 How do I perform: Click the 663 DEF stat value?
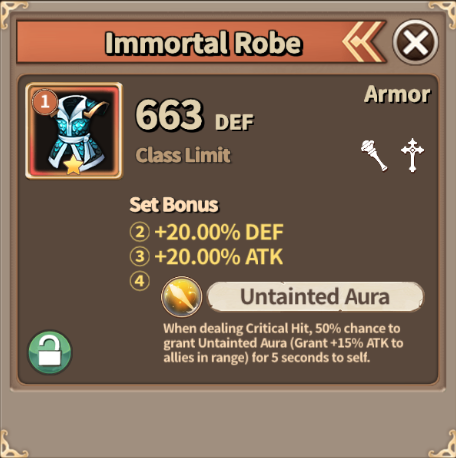[195, 116]
